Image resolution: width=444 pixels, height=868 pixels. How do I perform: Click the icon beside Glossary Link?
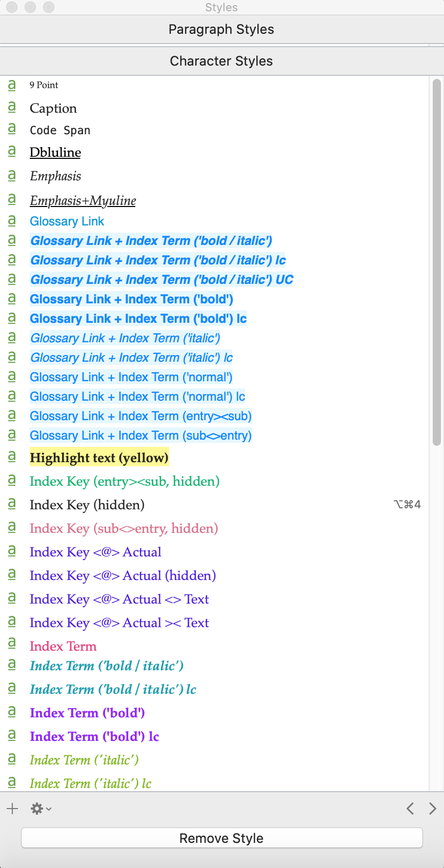tap(12, 220)
